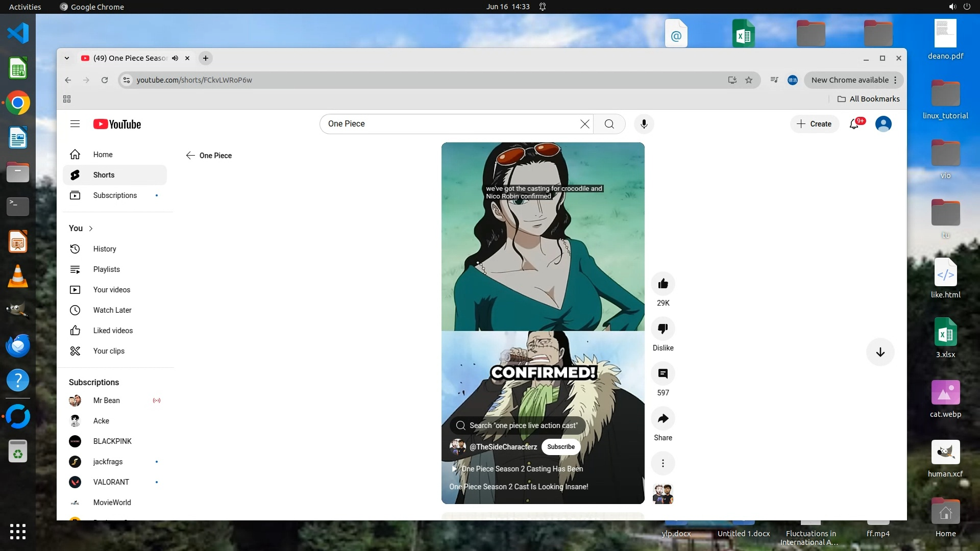Viewport: 980px width, 551px height.
Task: Open YouTube notifications bell
Action: click(854, 124)
